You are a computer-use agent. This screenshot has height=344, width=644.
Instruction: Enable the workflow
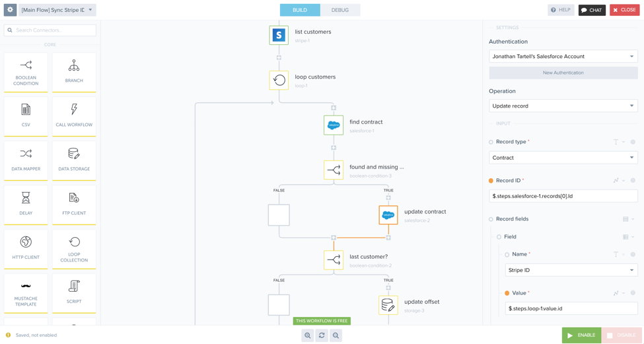click(x=581, y=335)
